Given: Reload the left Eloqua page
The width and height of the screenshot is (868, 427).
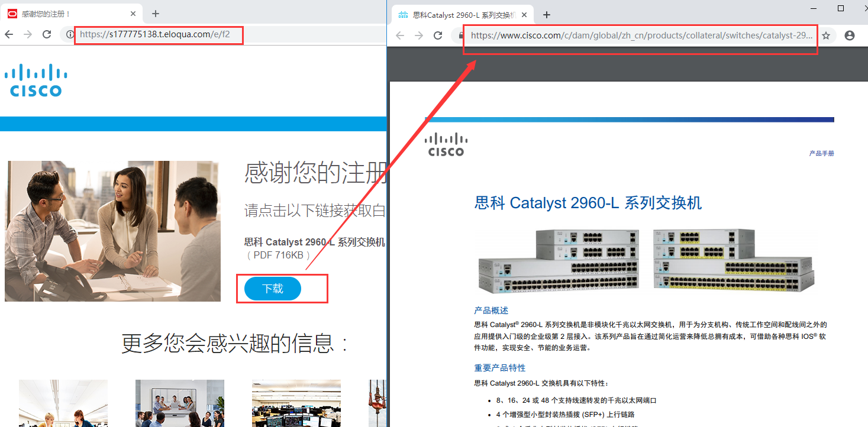Looking at the screenshot, I should pyautogui.click(x=47, y=34).
